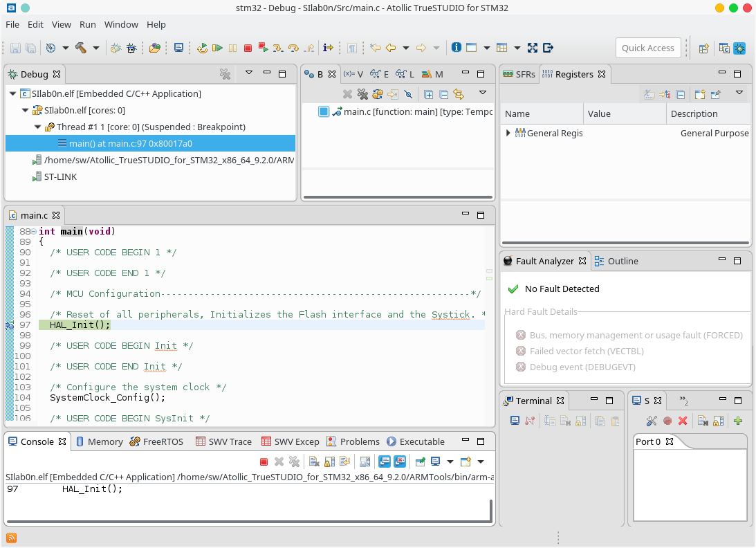Expand the General Registers tree node
This screenshot has height=548, width=756.
[508, 133]
